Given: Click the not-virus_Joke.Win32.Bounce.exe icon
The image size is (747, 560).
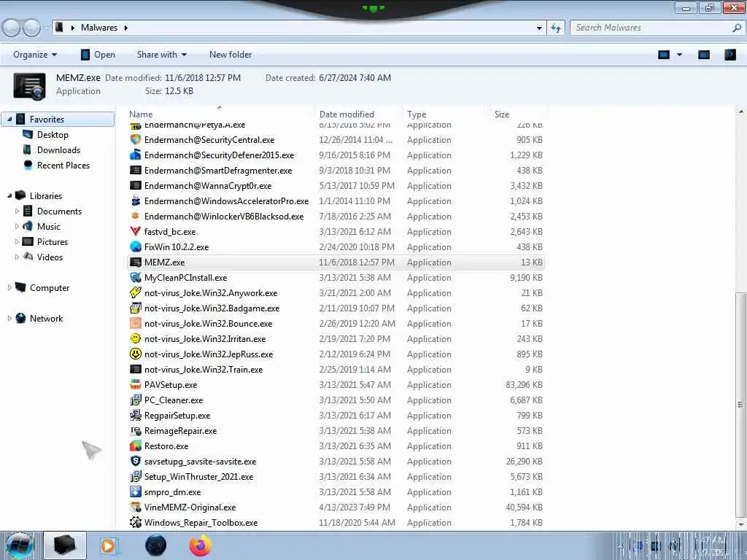Looking at the screenshot, I should pyautogui.click(x=135, y=323).
